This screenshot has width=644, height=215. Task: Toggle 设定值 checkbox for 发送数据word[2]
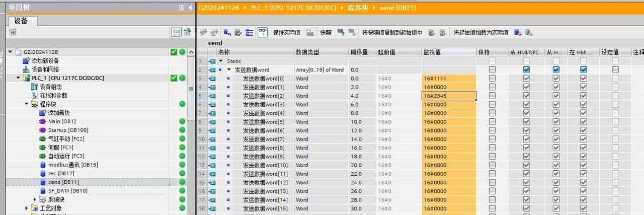pos(615,96)
